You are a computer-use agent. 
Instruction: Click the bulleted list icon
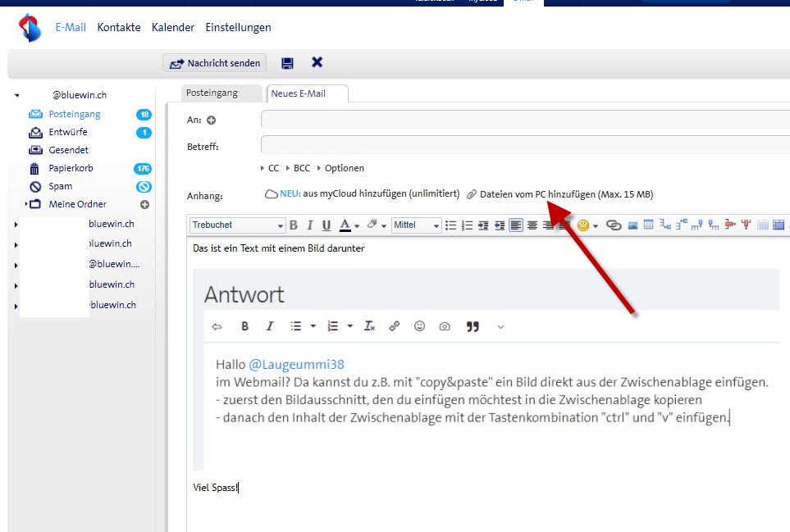(450, 225)
